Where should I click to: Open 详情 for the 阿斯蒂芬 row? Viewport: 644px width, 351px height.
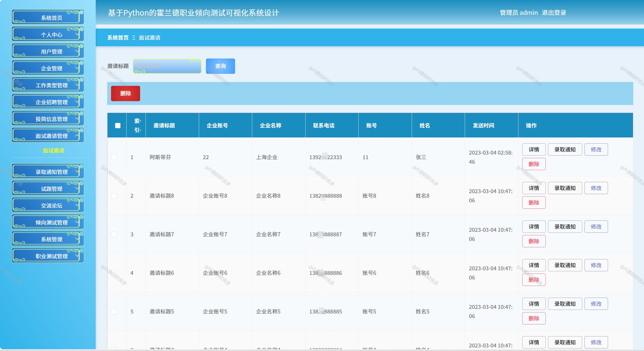click(533, 149)
